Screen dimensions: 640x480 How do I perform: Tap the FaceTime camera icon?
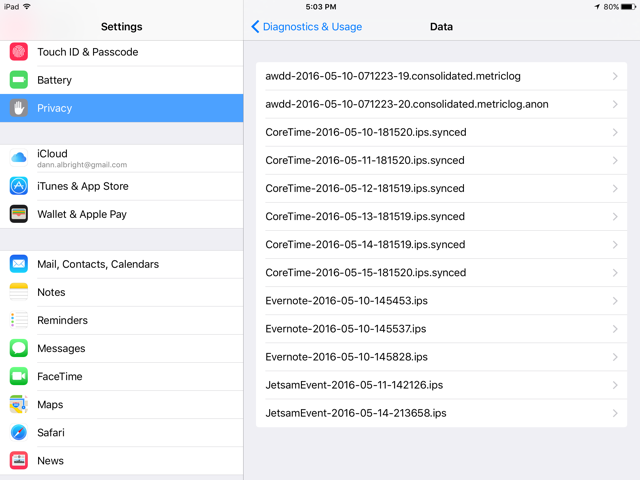(19, 376)
